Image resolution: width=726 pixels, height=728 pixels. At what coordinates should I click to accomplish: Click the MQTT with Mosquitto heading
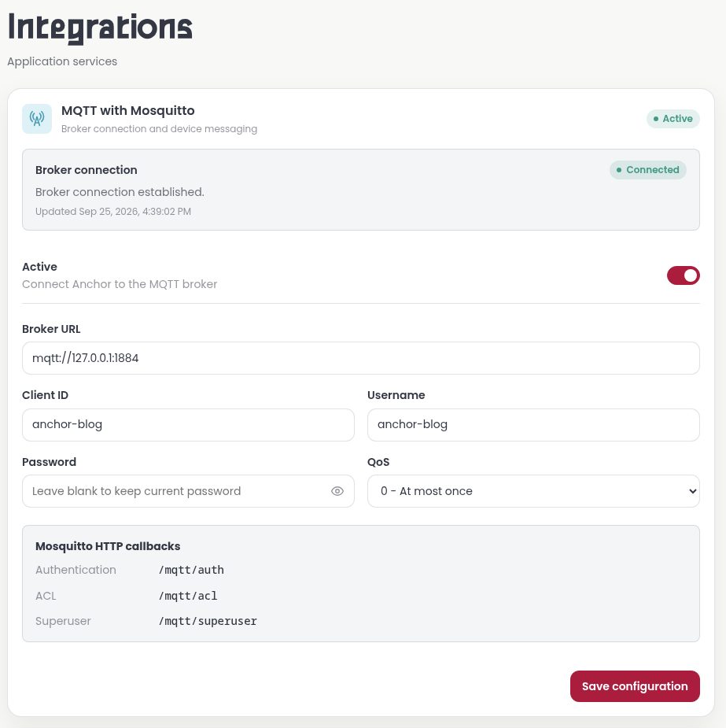pyautogui.click(x=128, y=110)
